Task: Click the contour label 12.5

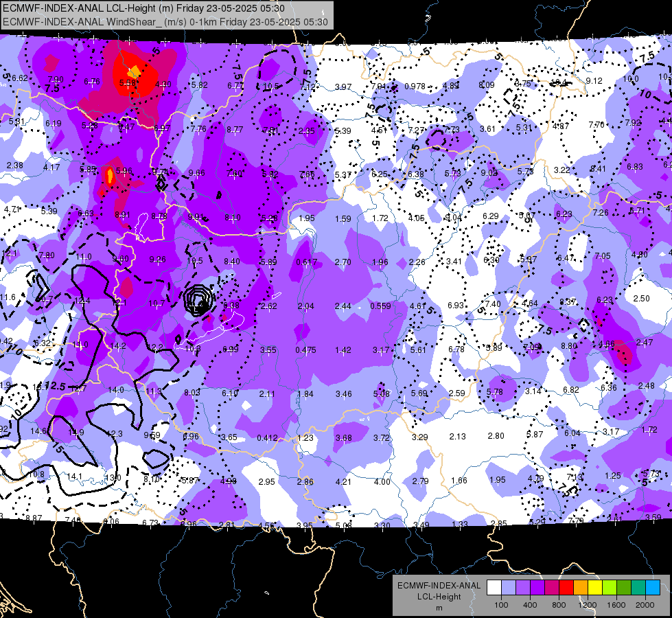Action: [55, 386]
